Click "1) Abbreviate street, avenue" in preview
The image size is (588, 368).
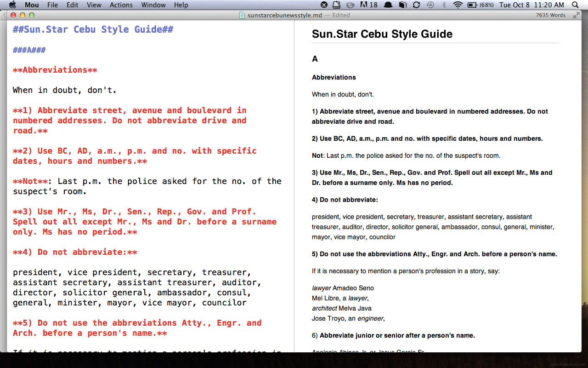coord(430,116)
